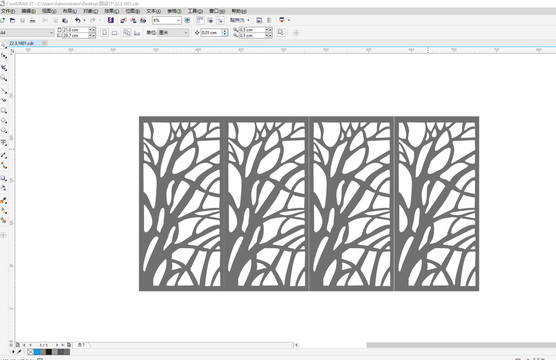Toggle the Show guidelines icon
Screen dimensions: 556x360
pyautogui.click(x=220, y=21)
